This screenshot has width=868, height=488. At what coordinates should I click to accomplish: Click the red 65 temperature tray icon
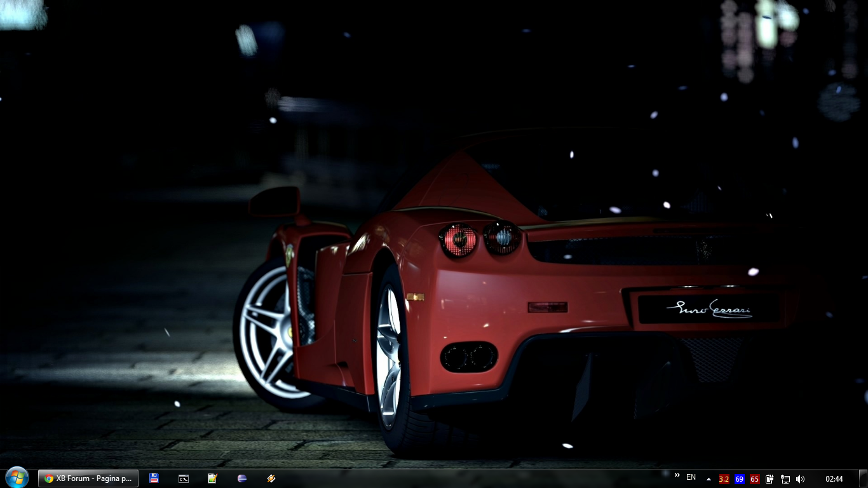click(754, 479)
